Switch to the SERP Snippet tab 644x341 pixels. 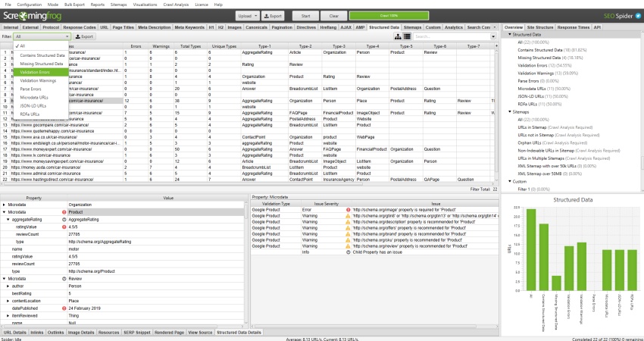click(137, 332)
